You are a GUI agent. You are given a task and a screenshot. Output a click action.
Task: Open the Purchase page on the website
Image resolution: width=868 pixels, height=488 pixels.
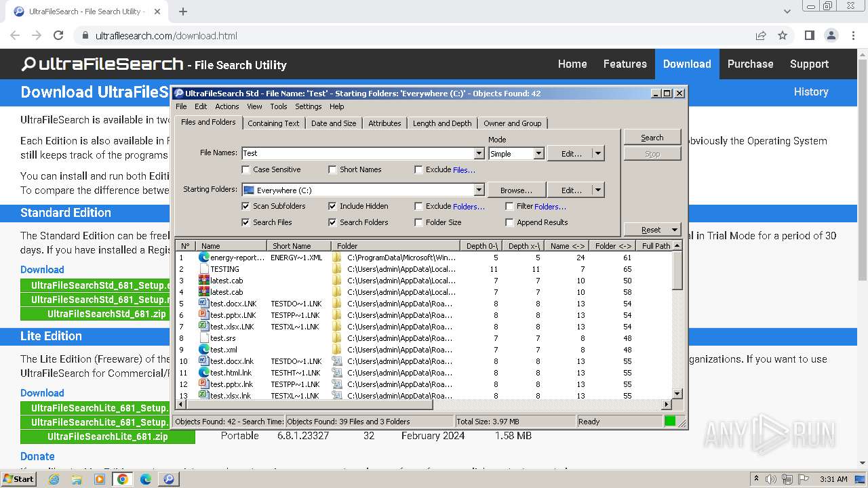click(750, 64)
